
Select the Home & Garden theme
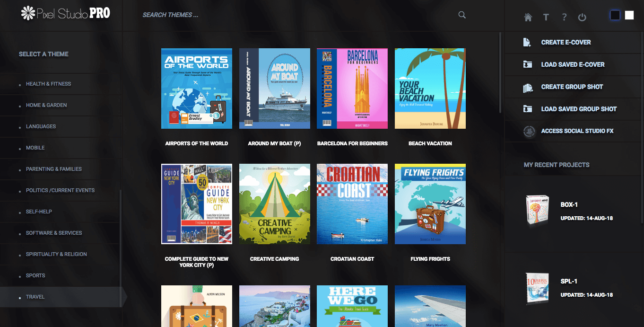click(x=46, y=105)
